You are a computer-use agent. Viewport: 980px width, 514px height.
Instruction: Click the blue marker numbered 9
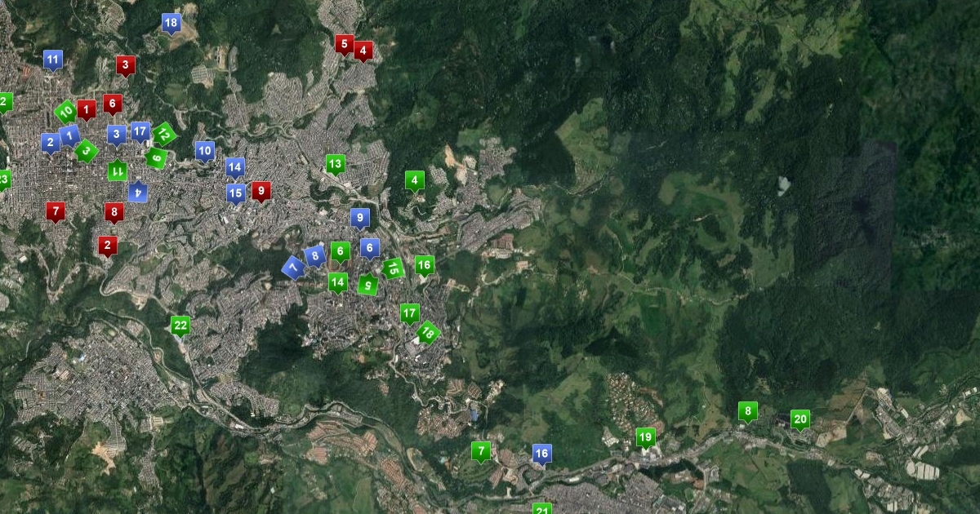point(360,218)
